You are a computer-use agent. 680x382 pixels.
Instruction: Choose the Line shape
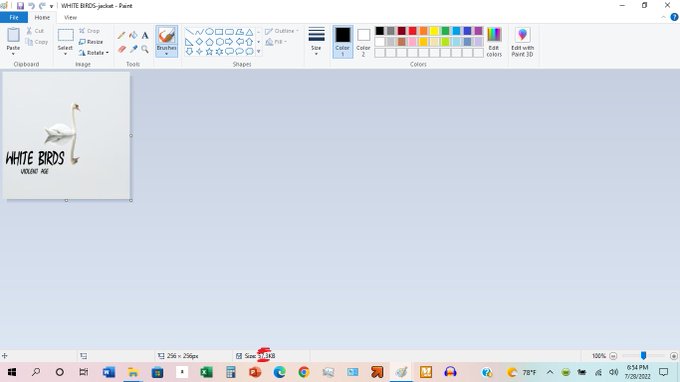point(189,32)
